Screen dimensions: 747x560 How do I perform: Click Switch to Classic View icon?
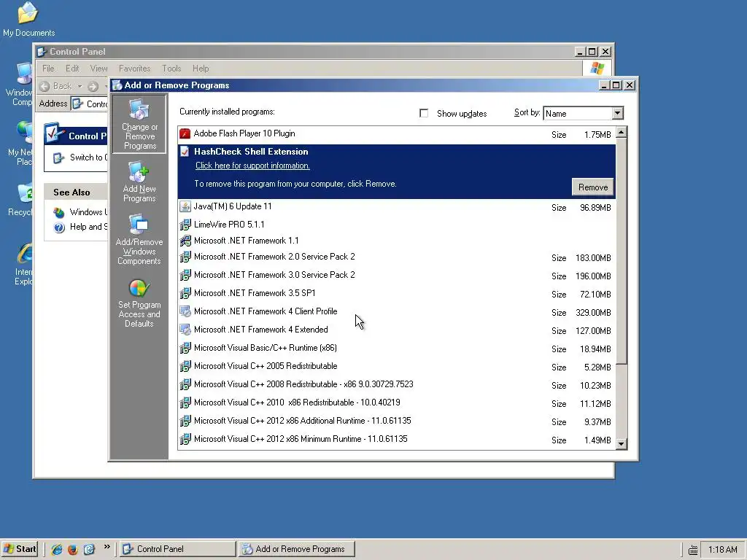point(58,158)
